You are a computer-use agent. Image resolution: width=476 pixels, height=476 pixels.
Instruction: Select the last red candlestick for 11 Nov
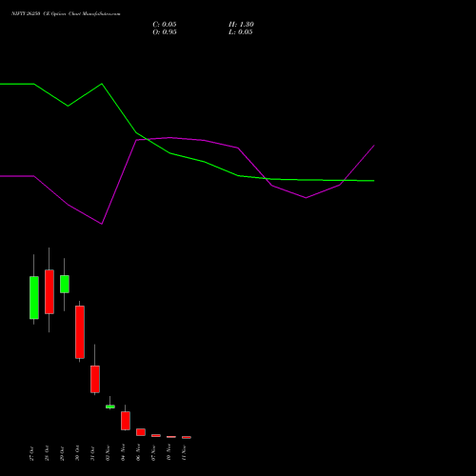pos(187,437)
